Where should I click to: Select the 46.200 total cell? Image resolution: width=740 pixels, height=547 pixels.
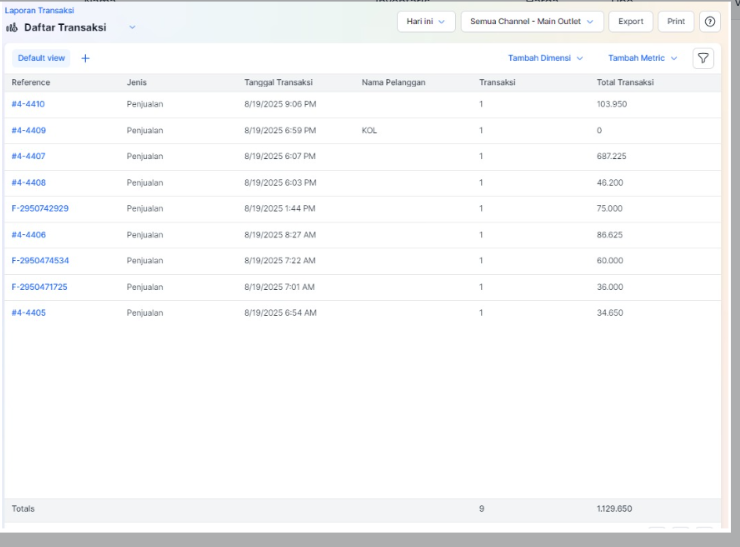click(x=610, y=183)
